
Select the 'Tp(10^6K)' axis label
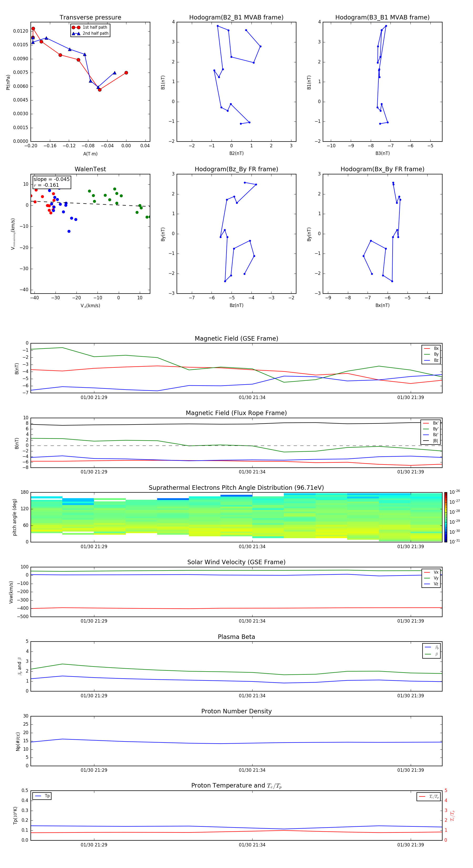15,815
